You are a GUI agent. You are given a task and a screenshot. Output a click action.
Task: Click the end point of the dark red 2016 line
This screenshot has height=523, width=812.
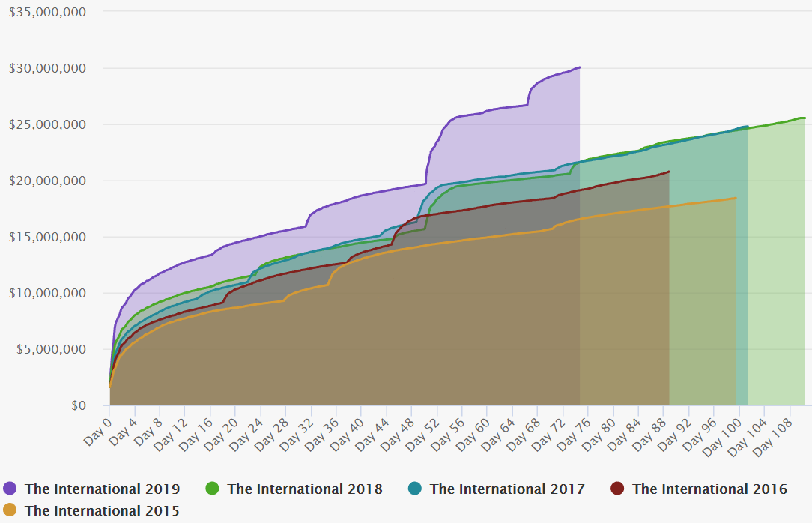[x=669, y=172]
